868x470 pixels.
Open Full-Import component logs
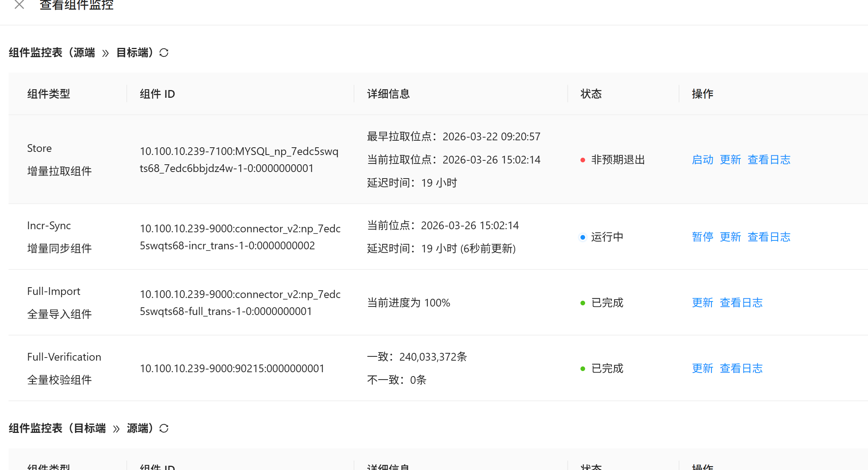click(x=741, y=303)
